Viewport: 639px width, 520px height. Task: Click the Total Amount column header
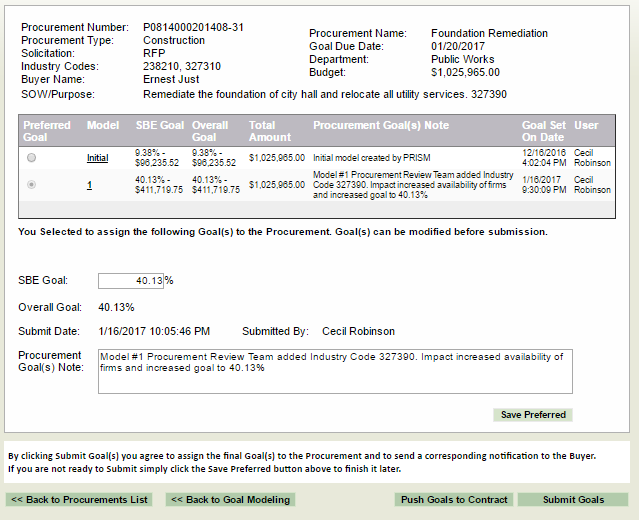coord(270,131)
